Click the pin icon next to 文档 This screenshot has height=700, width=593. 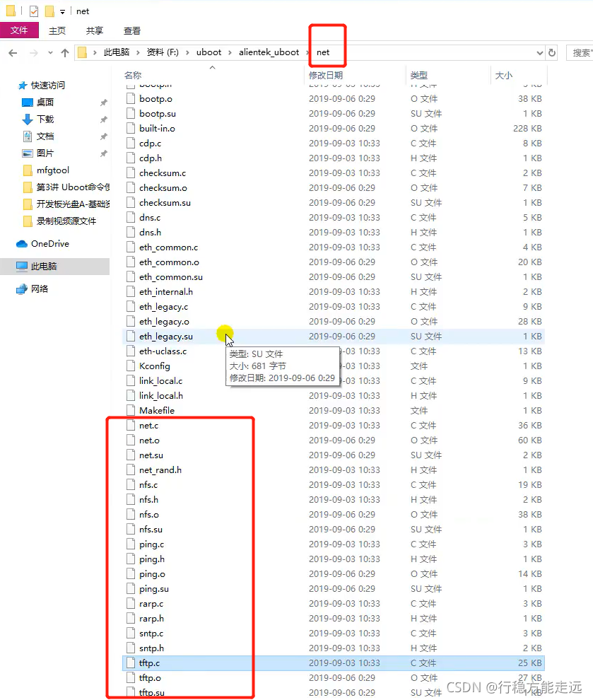(103, 136)
